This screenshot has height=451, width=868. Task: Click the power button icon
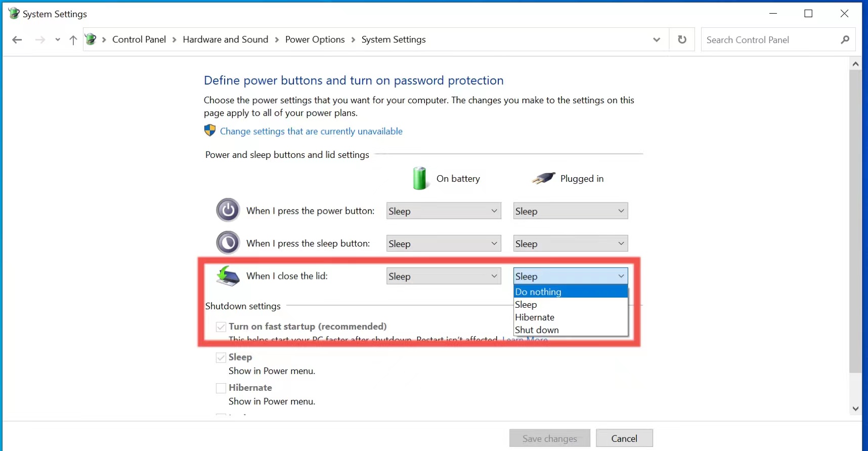tap(228, 210)
